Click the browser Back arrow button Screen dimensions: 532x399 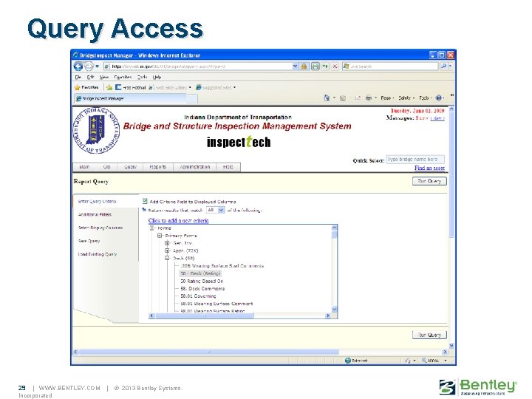coord(78,66)
